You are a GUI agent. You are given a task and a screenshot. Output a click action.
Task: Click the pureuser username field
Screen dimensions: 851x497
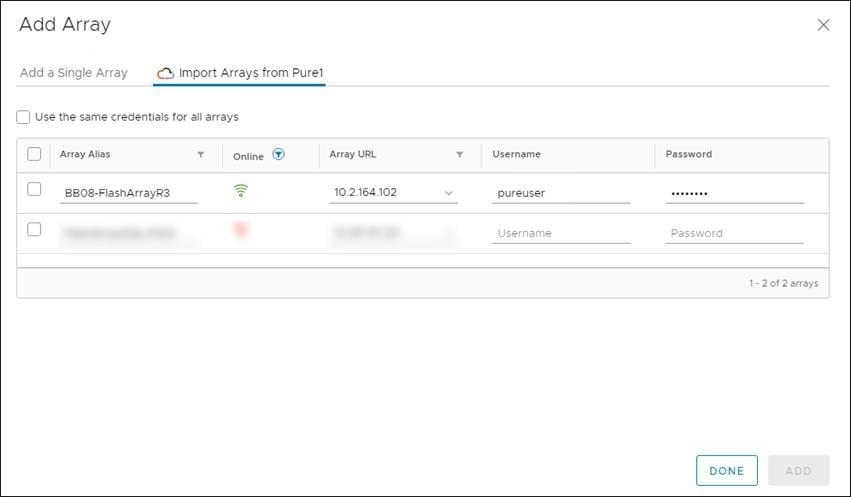(561, 193)
